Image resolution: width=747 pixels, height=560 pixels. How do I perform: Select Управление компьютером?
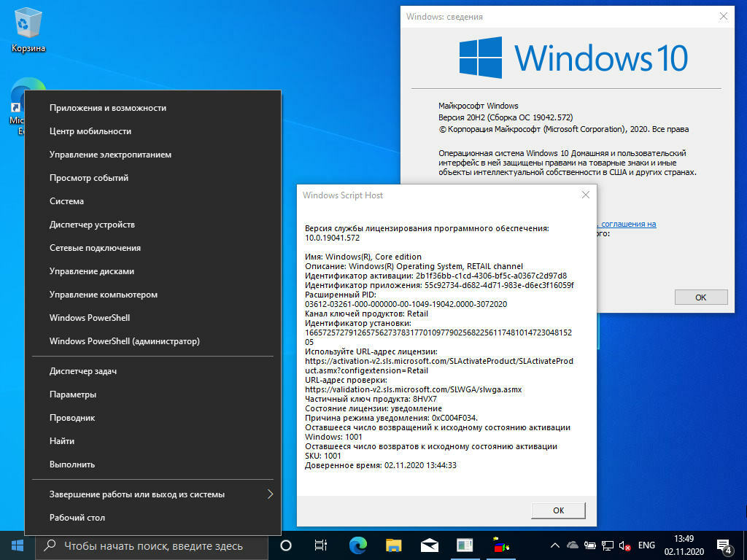point(153,295)
